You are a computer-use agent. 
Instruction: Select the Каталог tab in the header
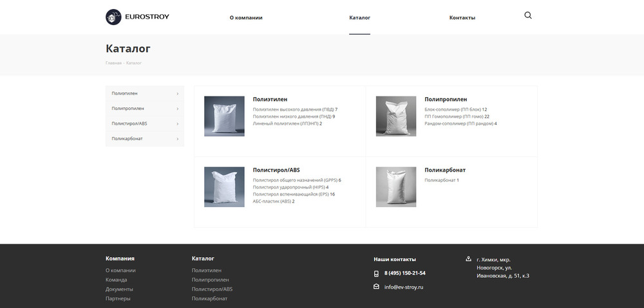tap(359, 18)
